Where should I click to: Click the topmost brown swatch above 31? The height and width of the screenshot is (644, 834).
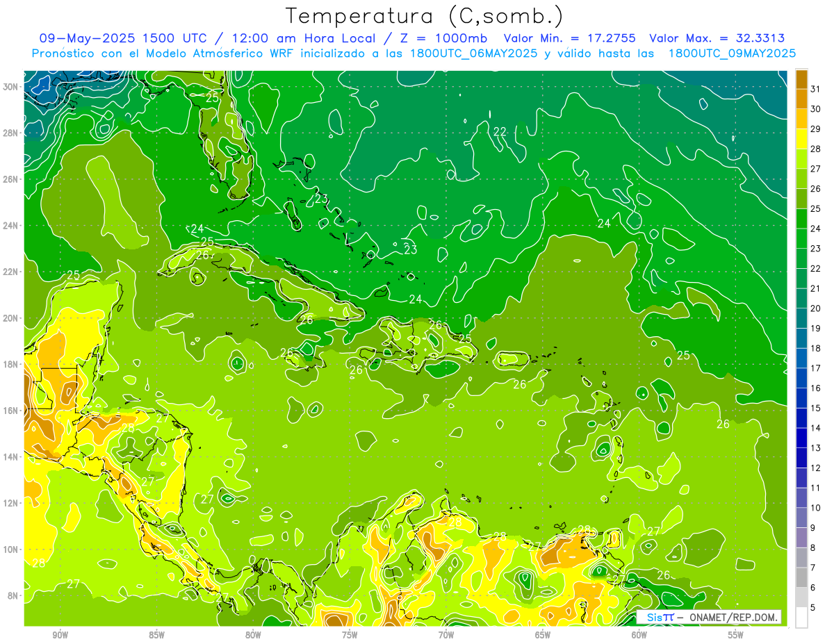(801, 79)
